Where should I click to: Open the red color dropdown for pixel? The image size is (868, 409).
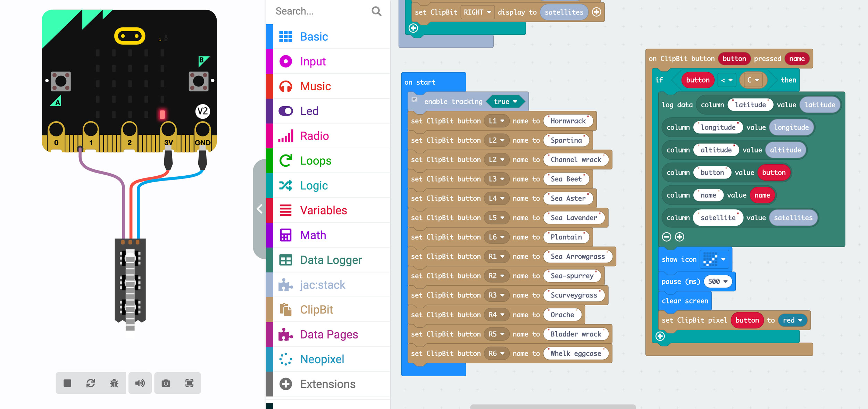[793, 320]
